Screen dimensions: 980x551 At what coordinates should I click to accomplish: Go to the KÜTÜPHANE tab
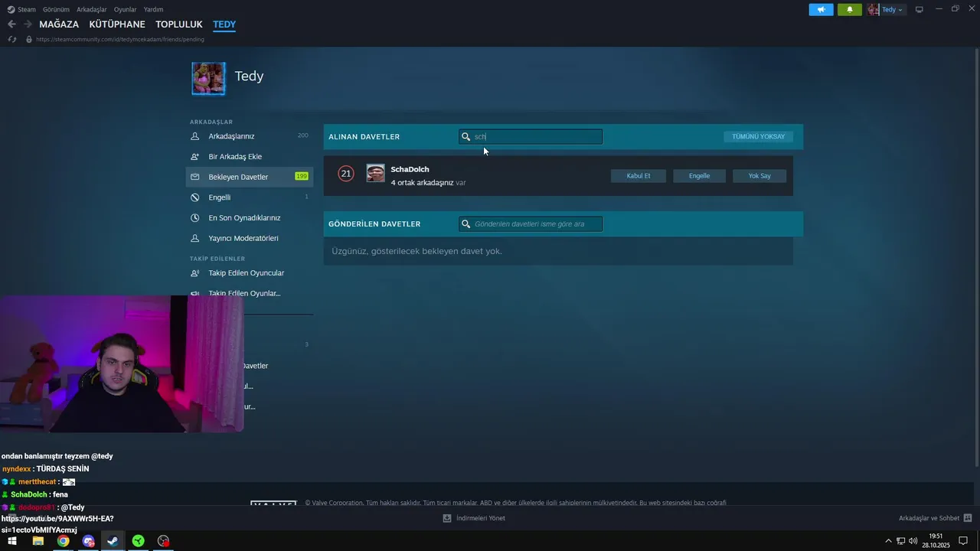117,24
